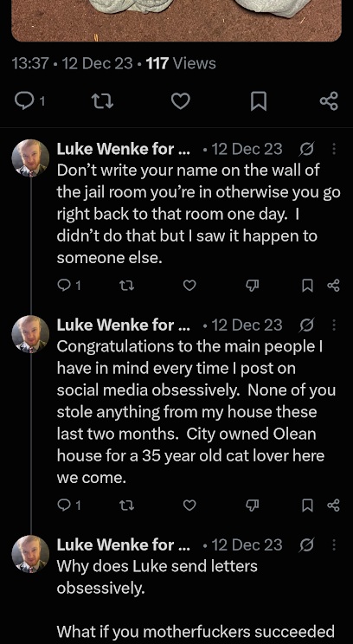Like the jail room wall reply
The height and width of the screenshot is (644, 353).
coord(189,285)
